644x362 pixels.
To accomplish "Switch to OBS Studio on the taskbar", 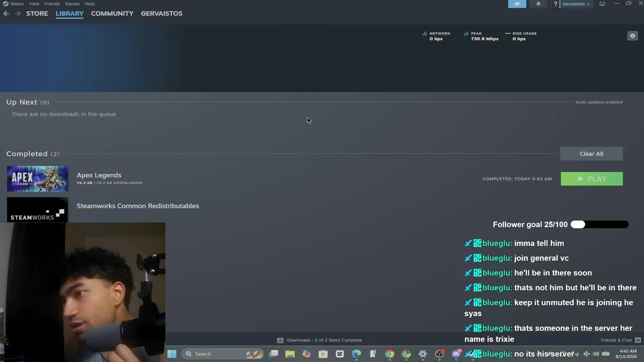I will 440,354.
